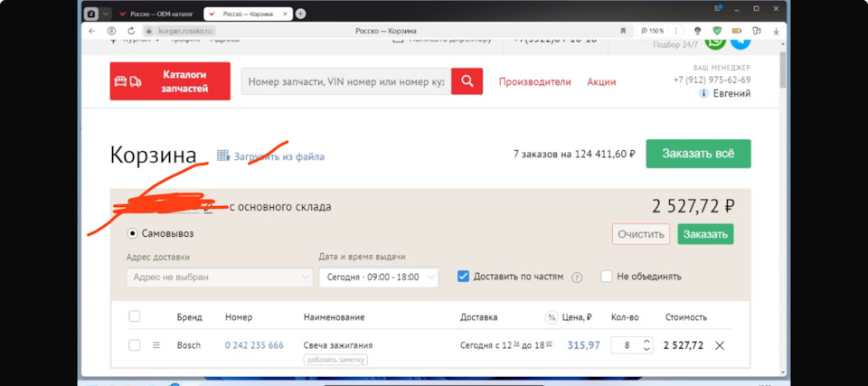The height and width of the screenshot is (386, 868).
Task: Click the lightbulb extension icon
Action: tap(697, 31)
